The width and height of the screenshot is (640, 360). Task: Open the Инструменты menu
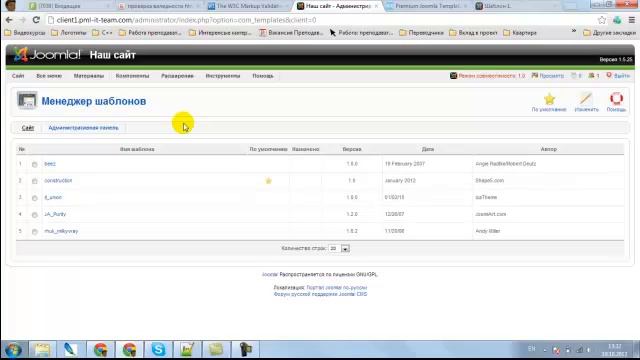(222, 76)
